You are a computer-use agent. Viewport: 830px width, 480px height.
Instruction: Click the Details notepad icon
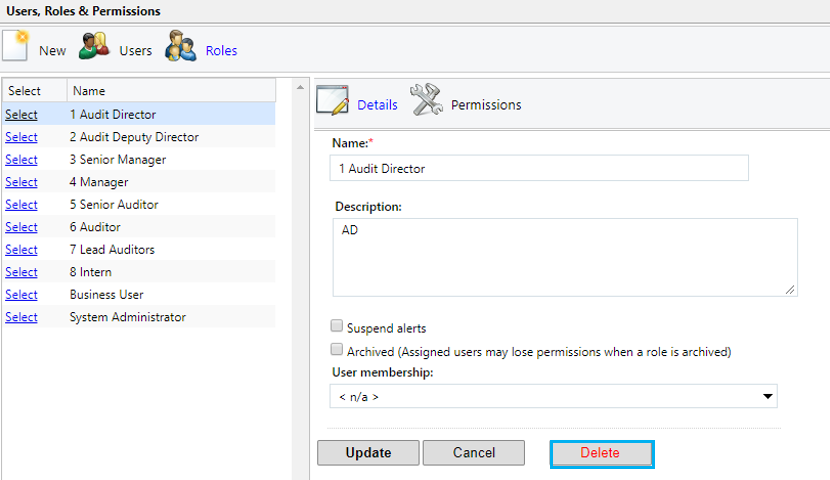[x=333, y=102]
